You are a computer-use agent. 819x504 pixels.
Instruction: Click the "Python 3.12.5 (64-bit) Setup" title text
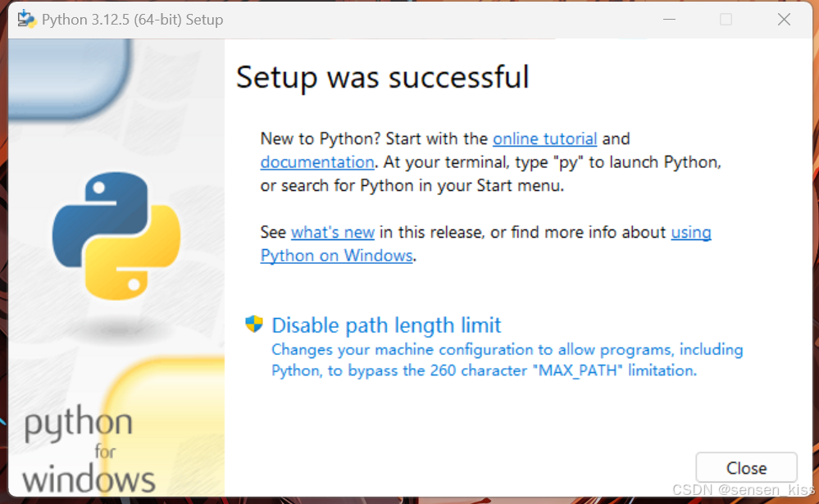pyautogui.click(x=132, y=20)
